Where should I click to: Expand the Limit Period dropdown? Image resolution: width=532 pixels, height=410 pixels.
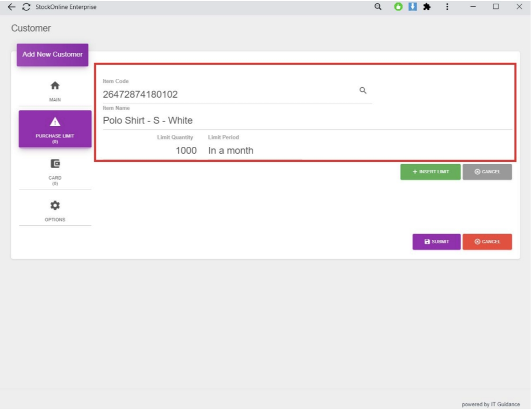pyautogui.click(x=254, y=151)
